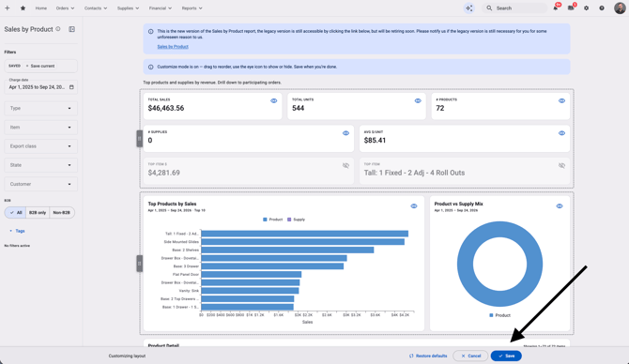The height and width of the screenshot is (364, 629).
Task: Click info icon next to Sales by Product title
Action: (58, 29)
